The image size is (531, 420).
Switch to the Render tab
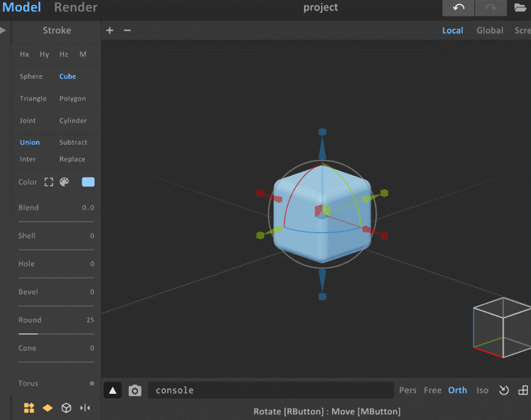pos(76,8)
